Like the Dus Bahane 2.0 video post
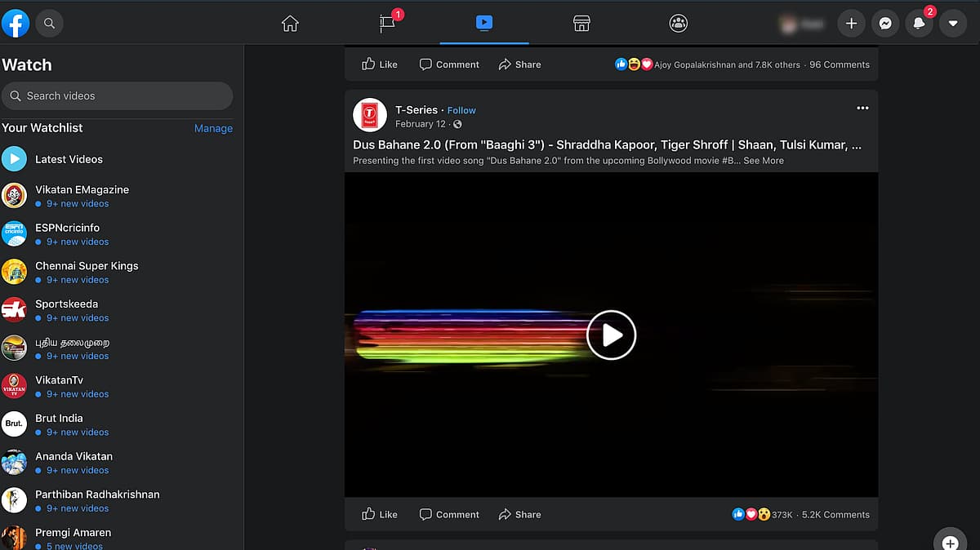This screenshot has width=980, height=550. 379,514
